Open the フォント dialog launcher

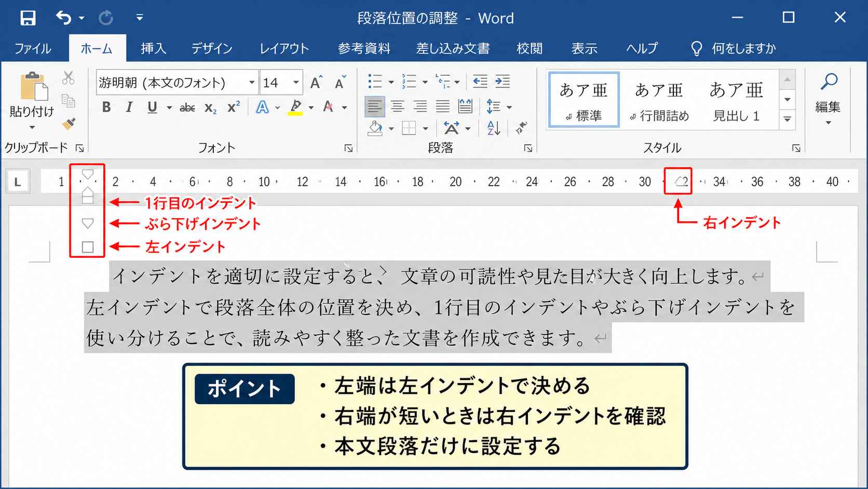(348, 148)
